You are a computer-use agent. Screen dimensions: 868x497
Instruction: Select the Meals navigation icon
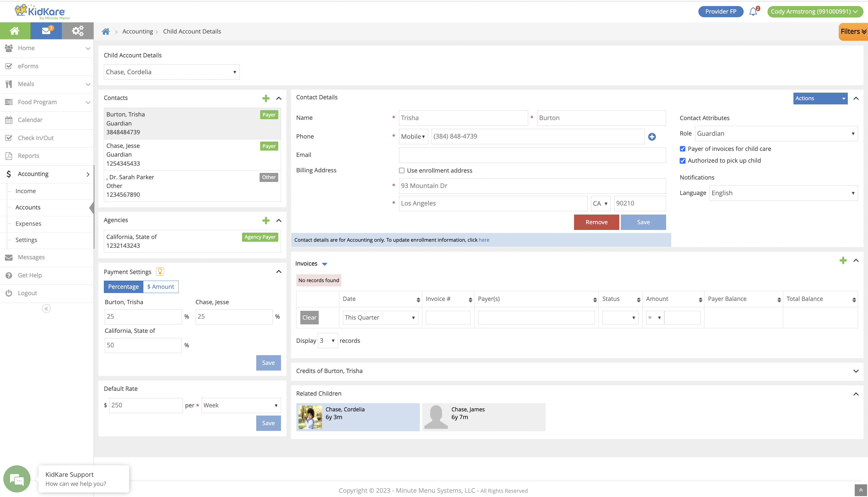click(8, 83)
